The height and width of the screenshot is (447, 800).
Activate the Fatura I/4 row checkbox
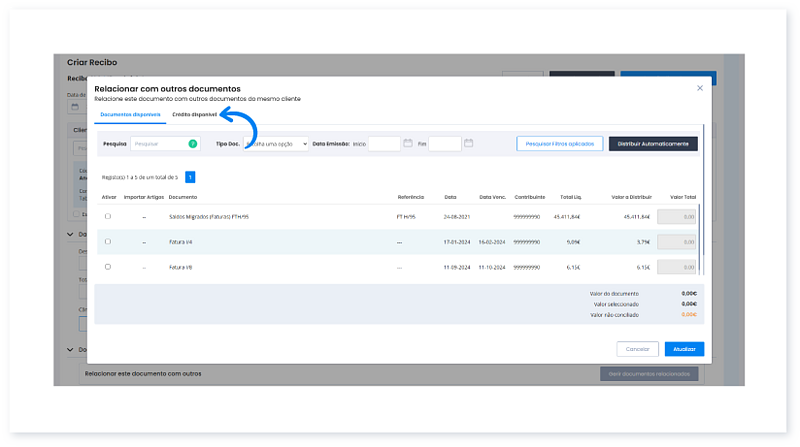108,241
